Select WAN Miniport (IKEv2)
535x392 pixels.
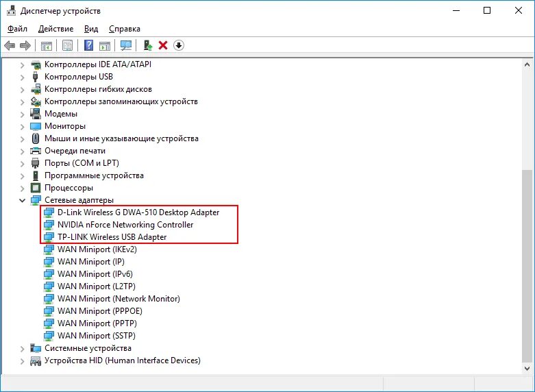(97, 249)
